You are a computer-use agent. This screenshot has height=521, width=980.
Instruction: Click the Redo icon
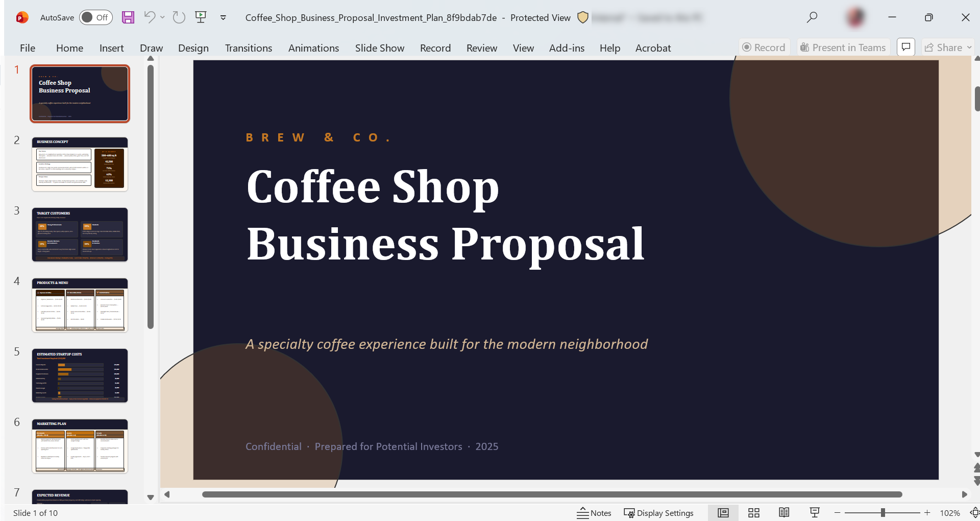point(179,17)
